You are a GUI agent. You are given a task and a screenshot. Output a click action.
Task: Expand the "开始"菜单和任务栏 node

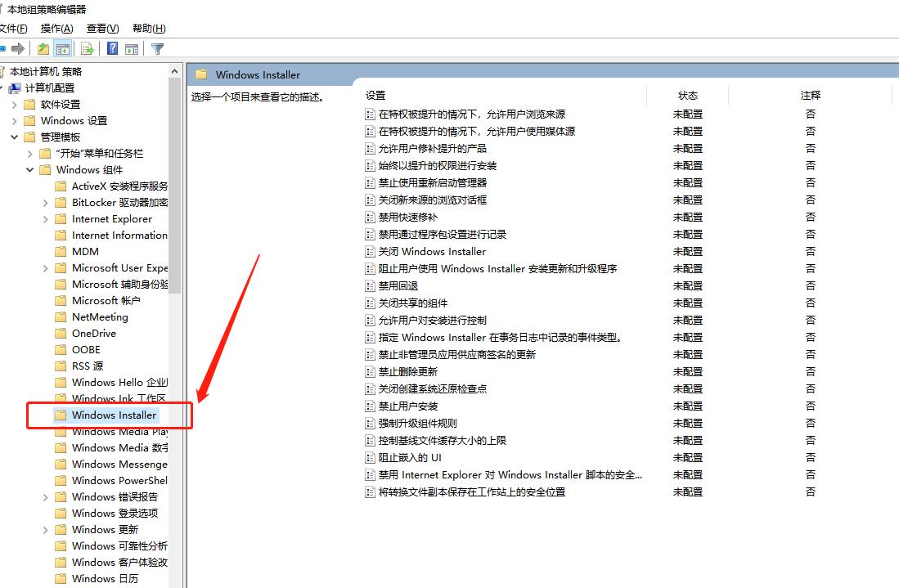[29, 154]
